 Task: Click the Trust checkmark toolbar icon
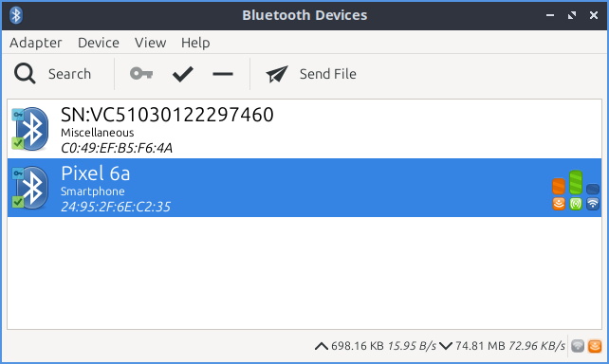click(x=182, y=74)
